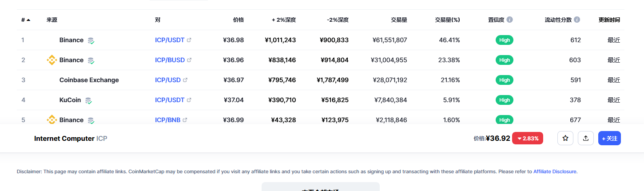Click the High confidence badge in the KuCoin row

pos(505,100)
